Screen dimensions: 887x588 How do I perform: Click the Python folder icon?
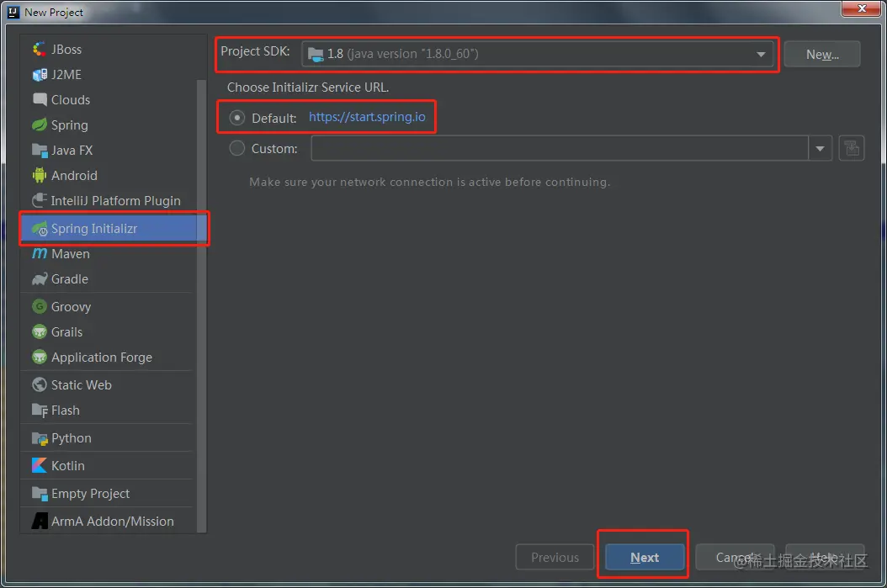coord(39,438)
